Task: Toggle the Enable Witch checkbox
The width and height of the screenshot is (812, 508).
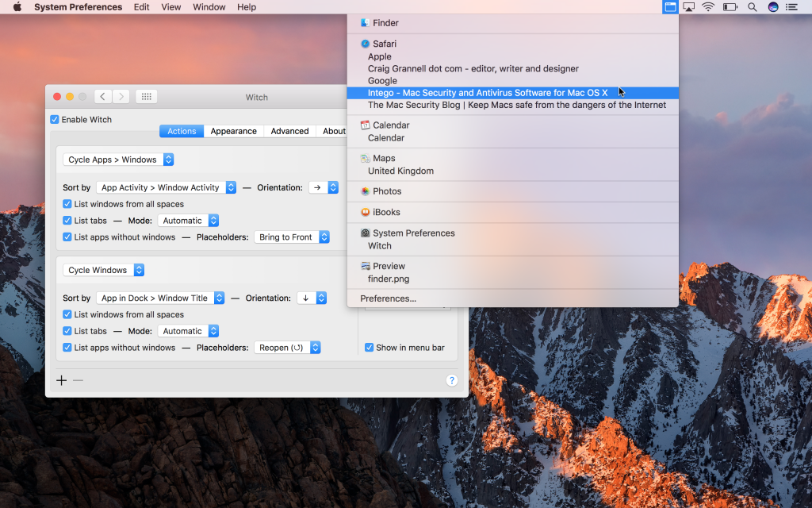Action: [x=55, y=119]
